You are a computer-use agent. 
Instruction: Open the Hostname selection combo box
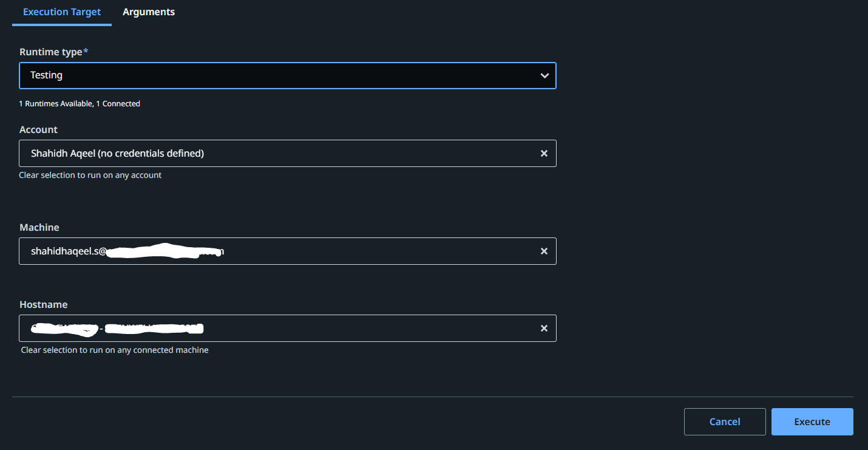click(364, 329)
